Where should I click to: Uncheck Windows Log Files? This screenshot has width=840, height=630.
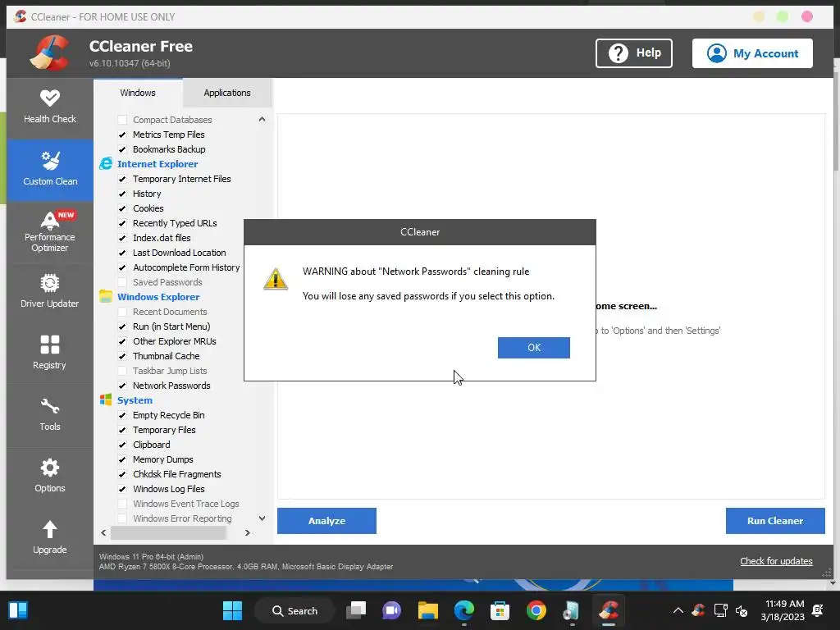122,489
